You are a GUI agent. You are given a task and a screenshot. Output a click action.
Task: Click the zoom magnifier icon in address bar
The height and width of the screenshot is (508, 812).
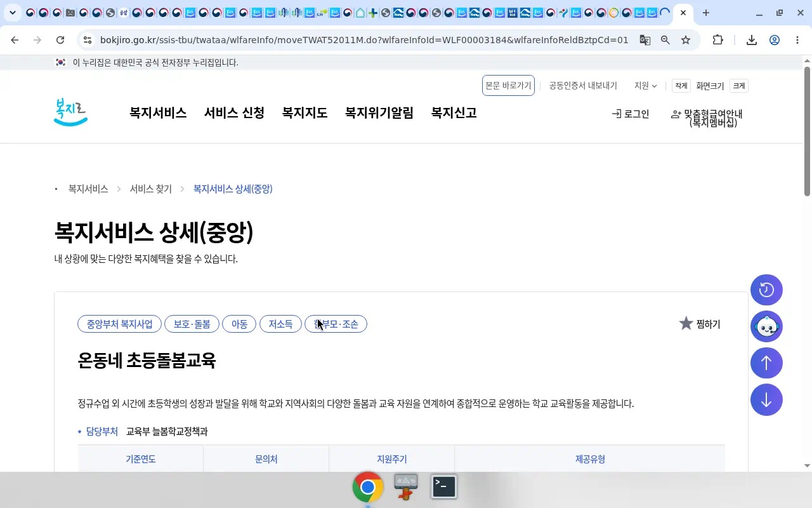[x=665, y=40]
